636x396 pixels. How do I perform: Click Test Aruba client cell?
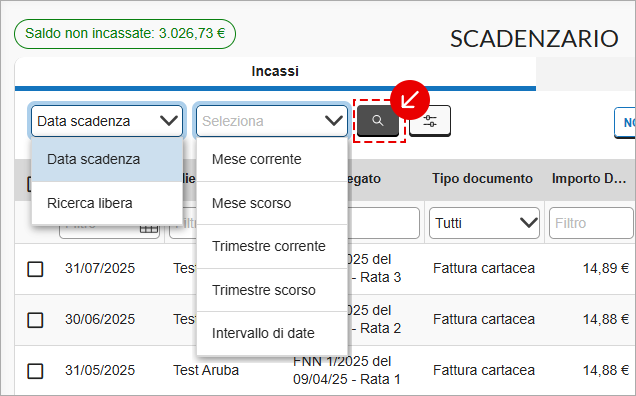206,370
